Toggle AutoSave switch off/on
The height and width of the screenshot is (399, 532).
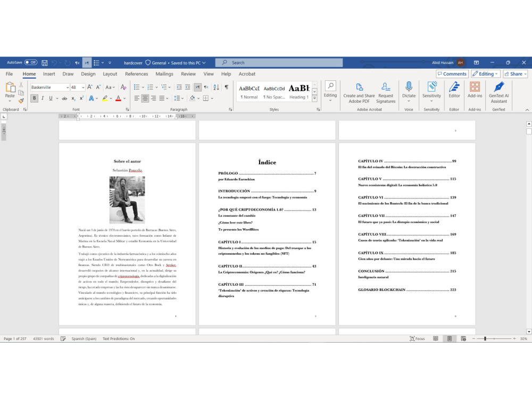(30, 62)
